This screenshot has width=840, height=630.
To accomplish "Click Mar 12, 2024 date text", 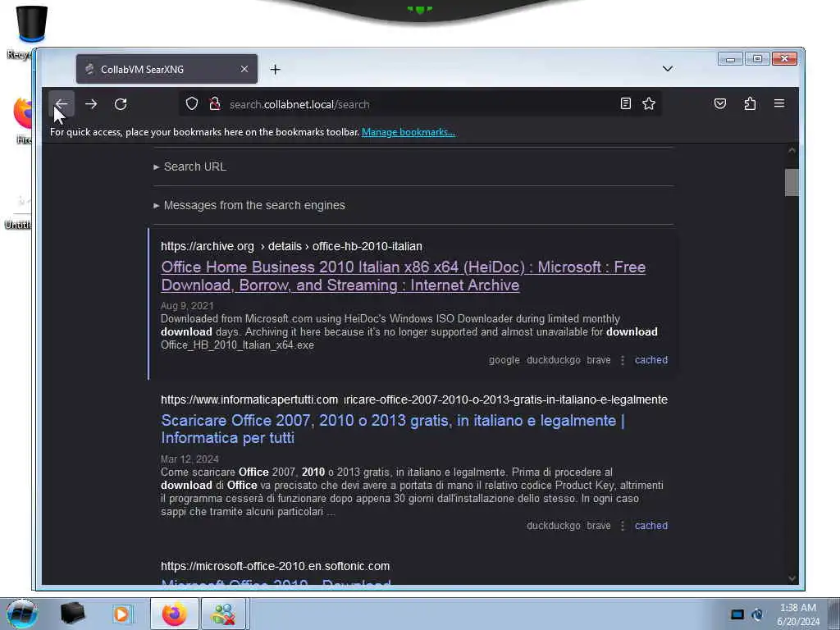I will [x=189, y=459].
